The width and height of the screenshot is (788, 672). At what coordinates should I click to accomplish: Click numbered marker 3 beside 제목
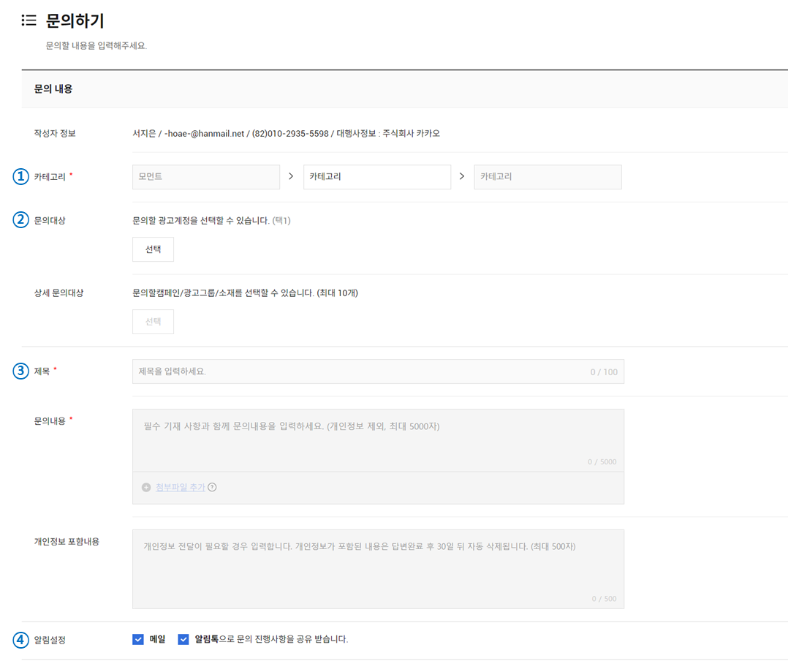(x=22, y=371)
